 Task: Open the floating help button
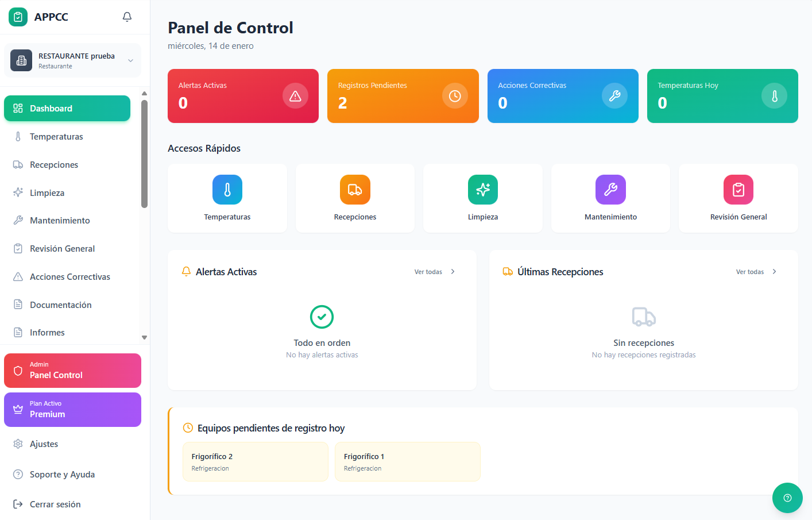coord(787,498)
